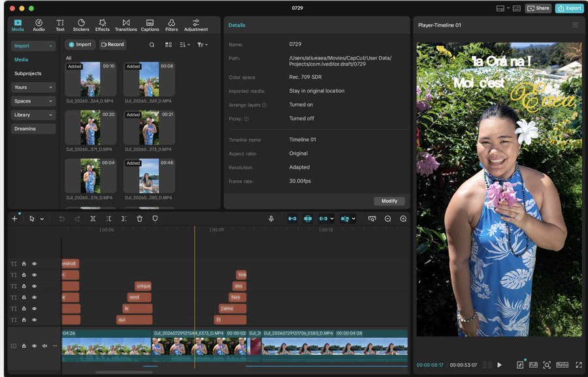Open the Captions tab
Image resolution: width=588 pixels, height=377 pixels.
(x=150, y=25)
